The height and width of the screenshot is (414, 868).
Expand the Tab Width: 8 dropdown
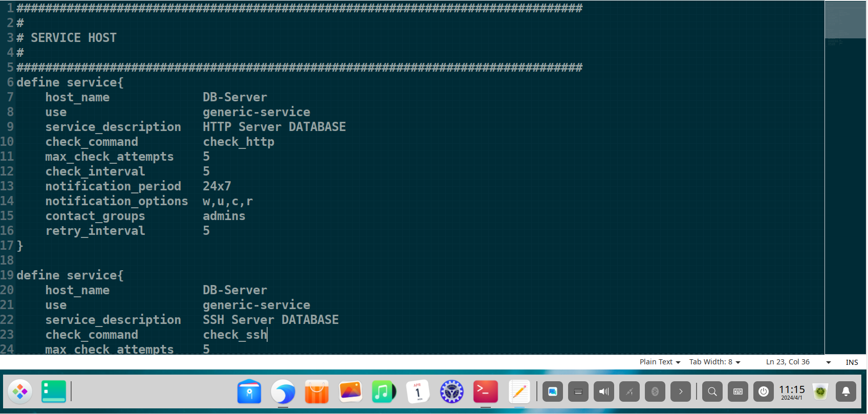point(714,362)
